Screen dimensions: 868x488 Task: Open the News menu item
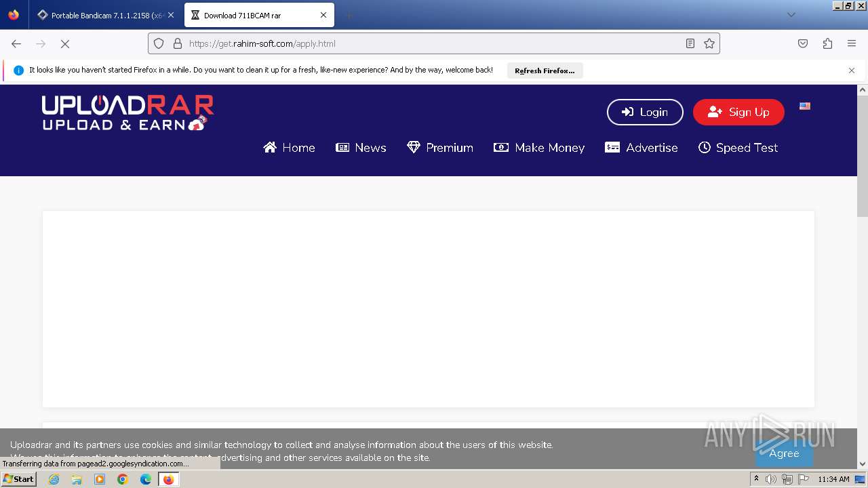(361, 148)
